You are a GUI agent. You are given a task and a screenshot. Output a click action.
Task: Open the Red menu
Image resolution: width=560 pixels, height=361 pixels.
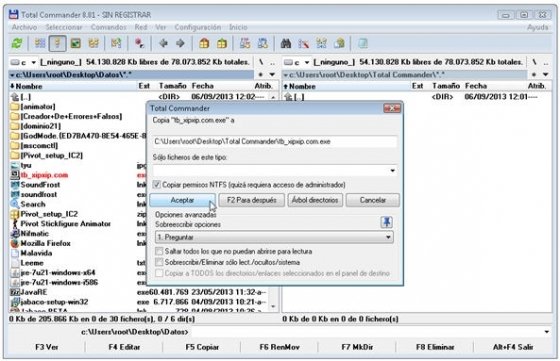pos(141,27)
